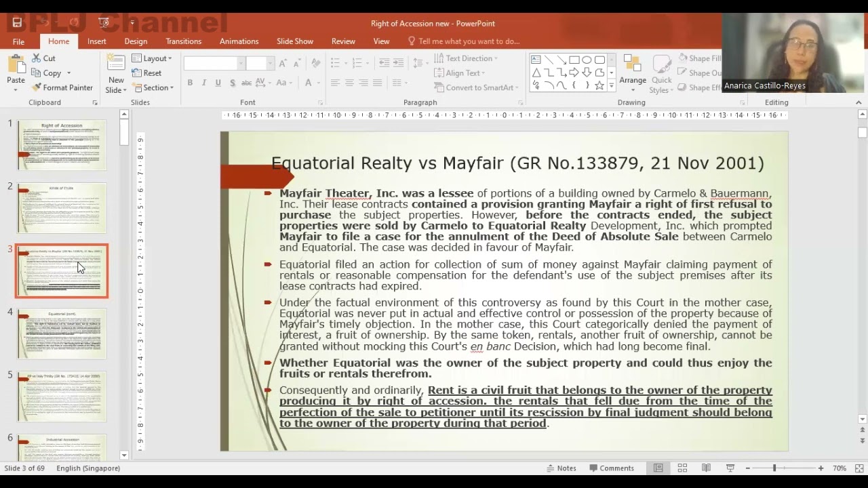Switch to Slide Sorter view

tap(682, 468)
